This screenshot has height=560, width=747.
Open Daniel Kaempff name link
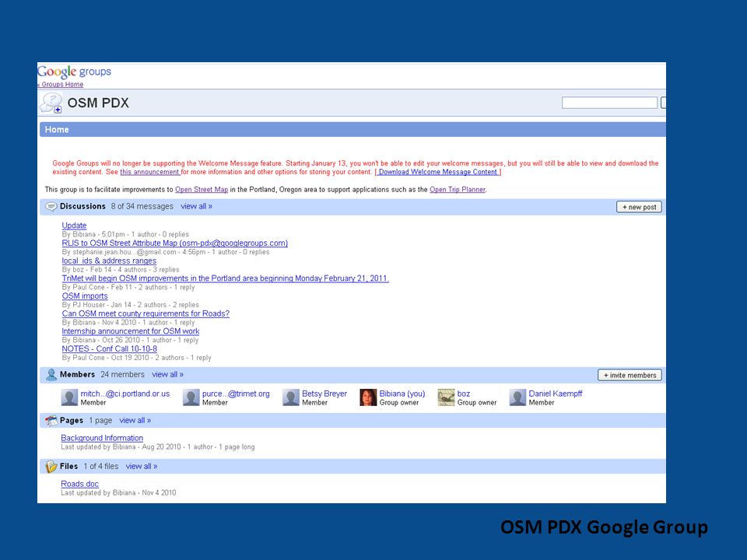coord(556,394)
